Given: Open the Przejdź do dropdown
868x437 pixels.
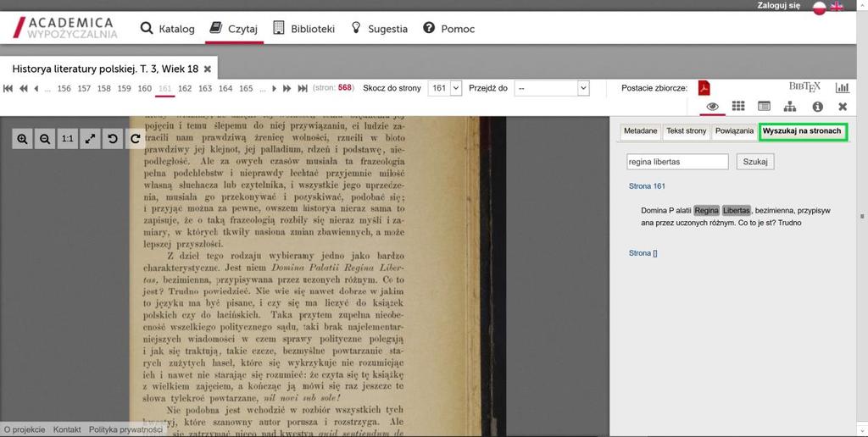Looking at the screenshot, I should [x=552, y=88].
